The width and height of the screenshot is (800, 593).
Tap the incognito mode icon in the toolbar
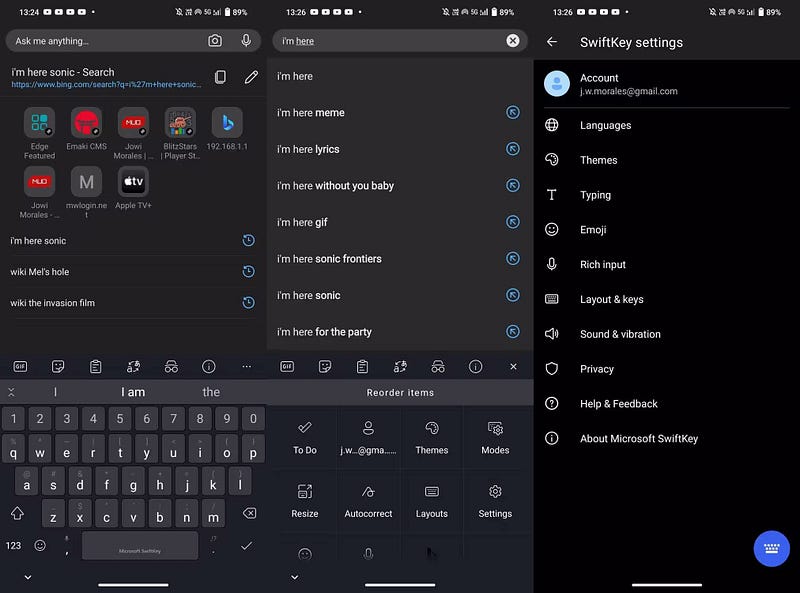(x=172, y=366)
